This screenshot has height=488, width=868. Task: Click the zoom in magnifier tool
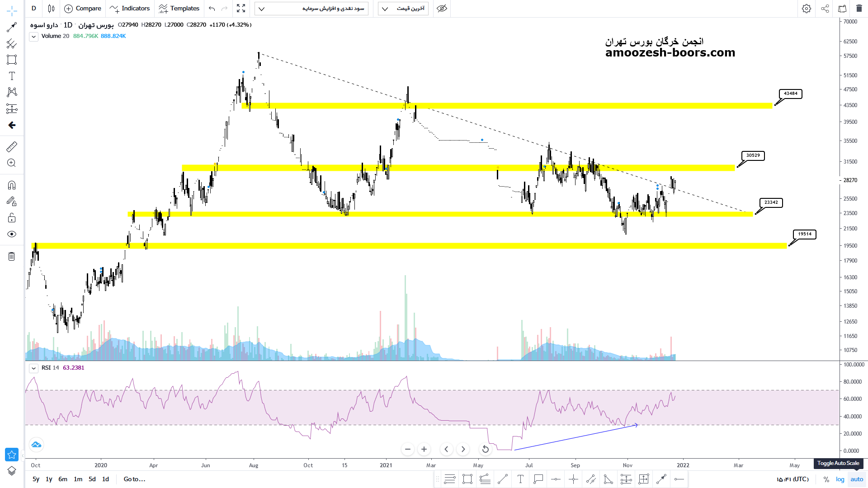click(x=12, y=163)
